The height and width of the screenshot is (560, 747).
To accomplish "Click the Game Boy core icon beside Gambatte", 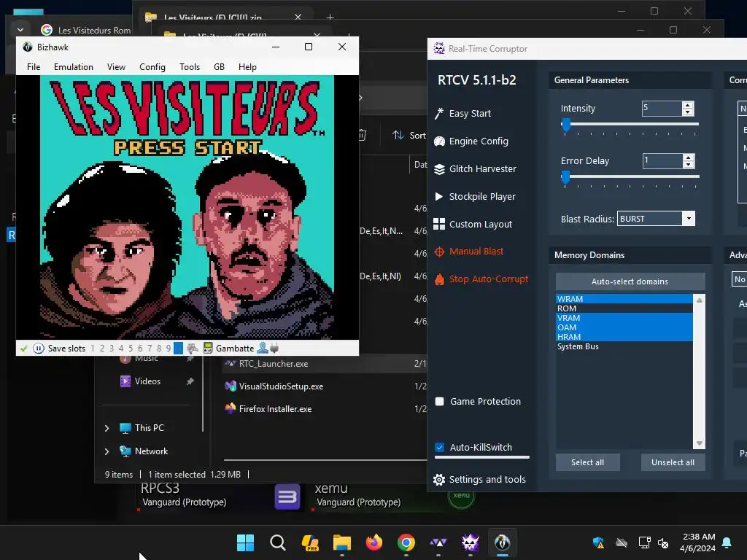I will pyautogui.click(x=208, y=348).
